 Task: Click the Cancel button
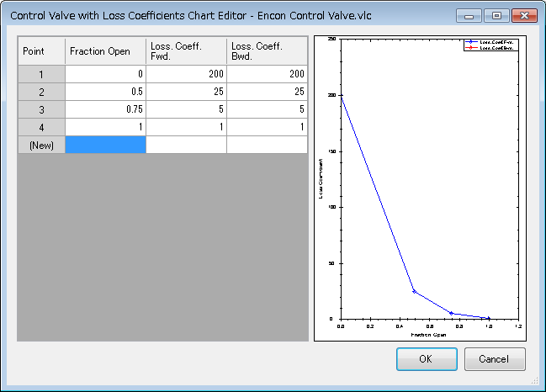pyautogui.click(x=495, y=359)
